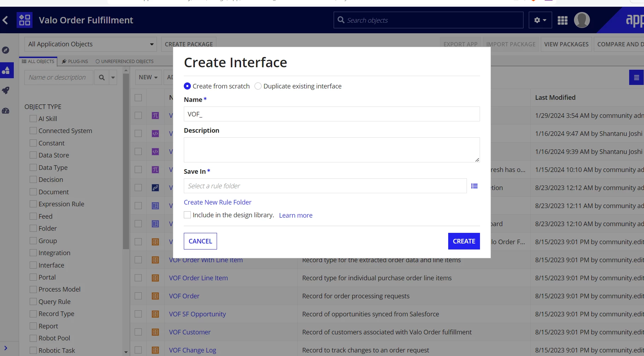
Task: Select Create from scratch radio button
Action: (187, 86)
